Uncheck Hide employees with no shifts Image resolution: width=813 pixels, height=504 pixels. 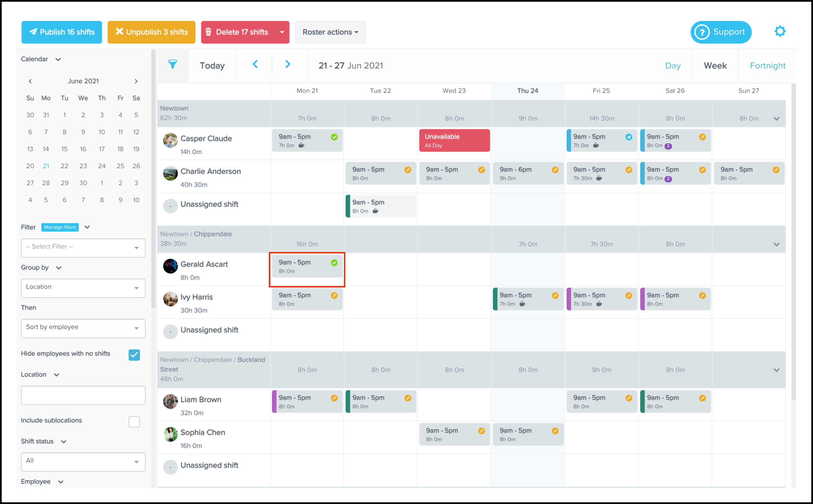134,355
